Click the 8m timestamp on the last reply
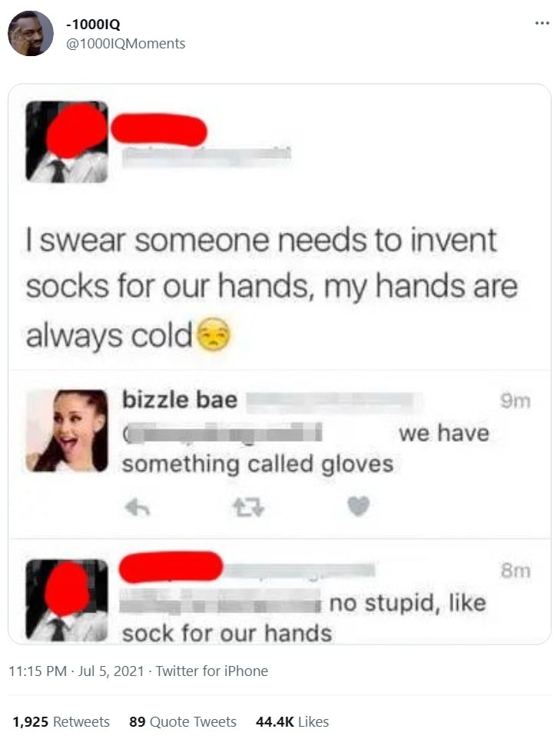The image size is (560, 739). tap(515, 571)
